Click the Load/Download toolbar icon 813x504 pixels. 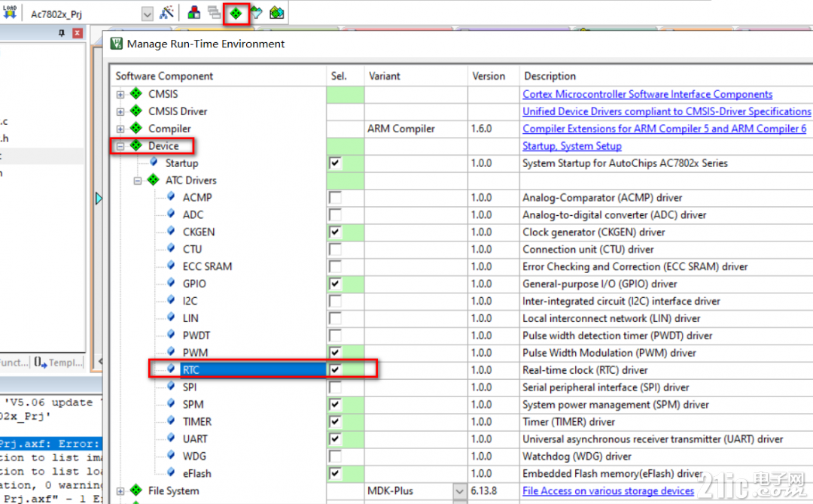point(10,13)
